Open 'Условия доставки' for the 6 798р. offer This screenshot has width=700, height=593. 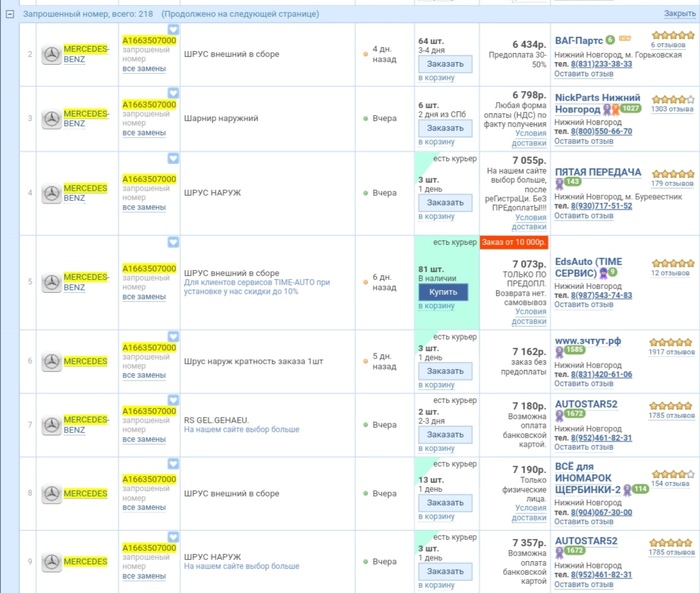(x=529, y=138)
